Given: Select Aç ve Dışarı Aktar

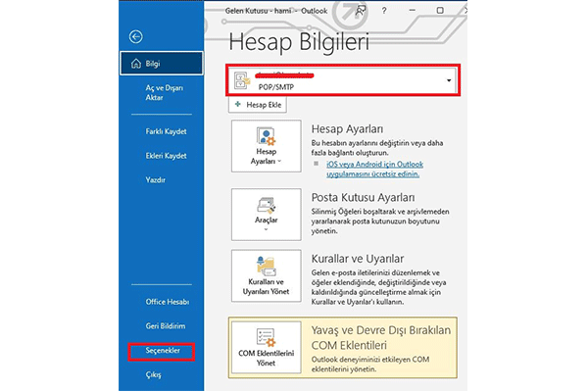Looking at the screenshot, I should pyautogui.click(x=165, y=93).
